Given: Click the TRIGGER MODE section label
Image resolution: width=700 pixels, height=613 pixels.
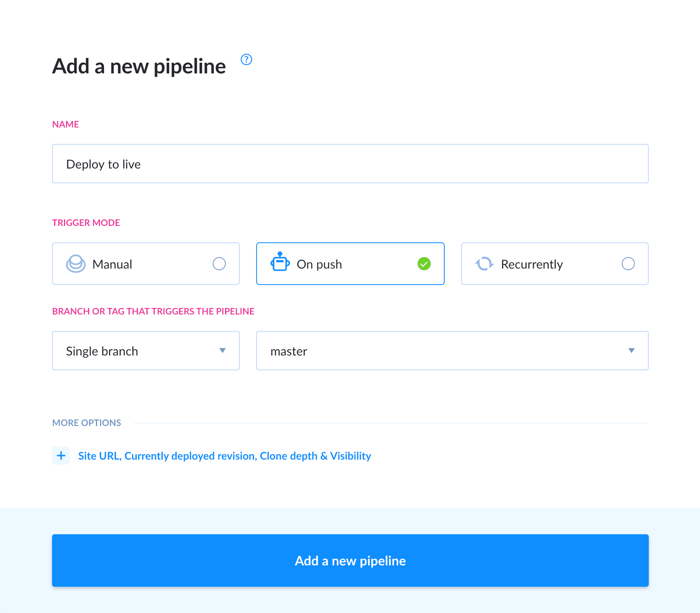Looking at the screenshot, I should click(x=86, y=223).
